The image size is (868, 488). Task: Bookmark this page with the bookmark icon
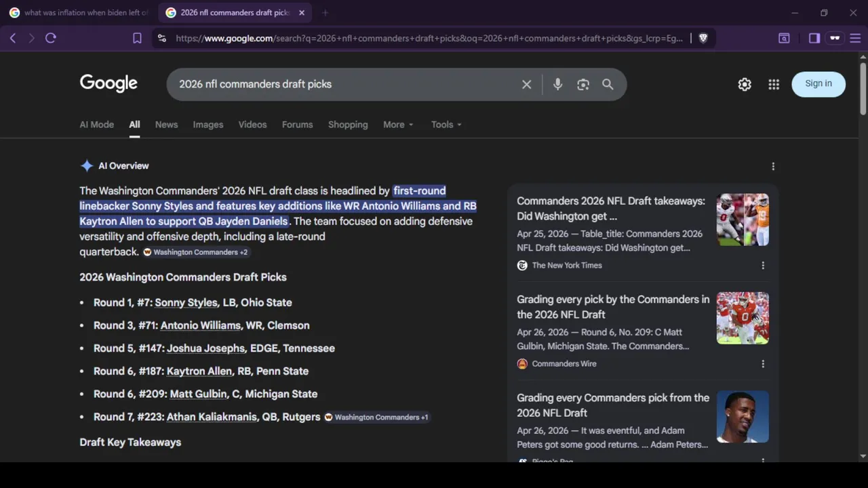pos(137,39)
